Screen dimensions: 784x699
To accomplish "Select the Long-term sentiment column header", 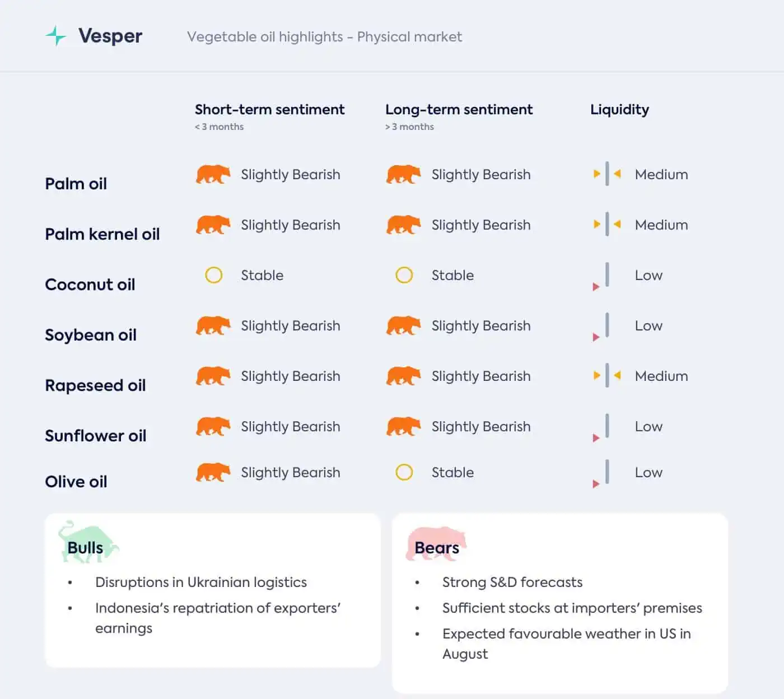I will (459, 109).
